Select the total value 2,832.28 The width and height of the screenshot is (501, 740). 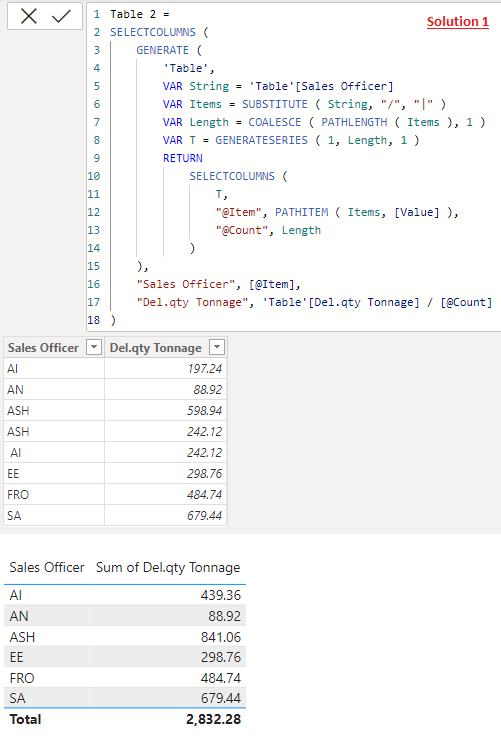coord(213,719)
